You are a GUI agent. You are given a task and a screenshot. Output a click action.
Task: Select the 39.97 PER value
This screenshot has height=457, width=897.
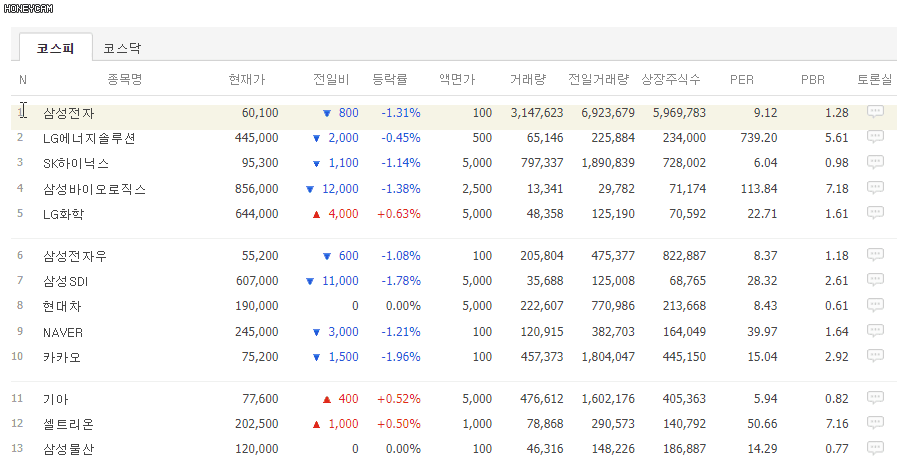pos(762,332)
